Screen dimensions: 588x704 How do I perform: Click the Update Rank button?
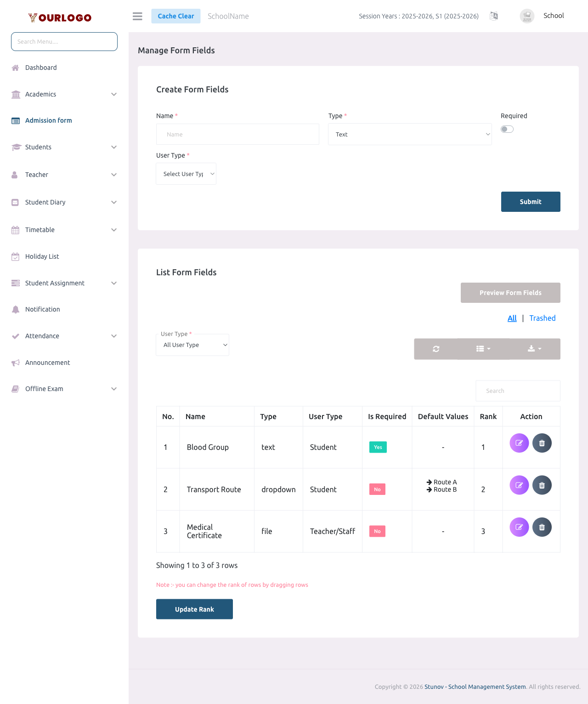tap(194, 609)
